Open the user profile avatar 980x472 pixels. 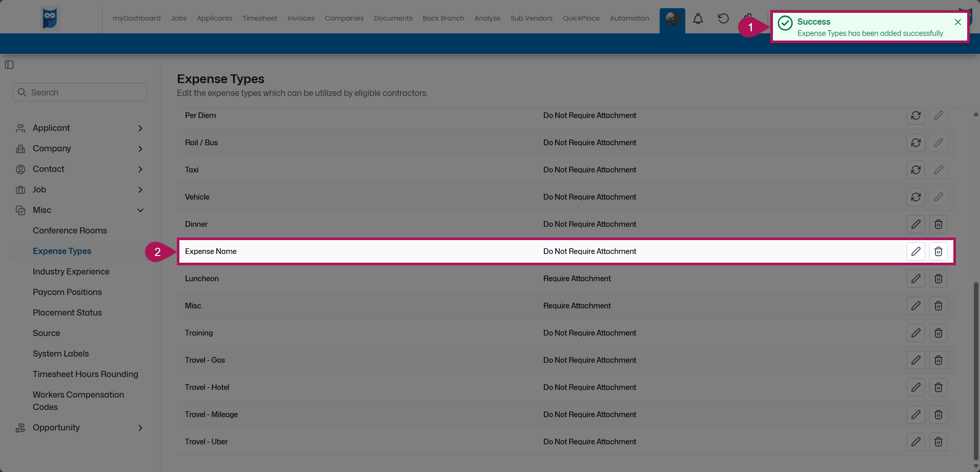(672, 21)
